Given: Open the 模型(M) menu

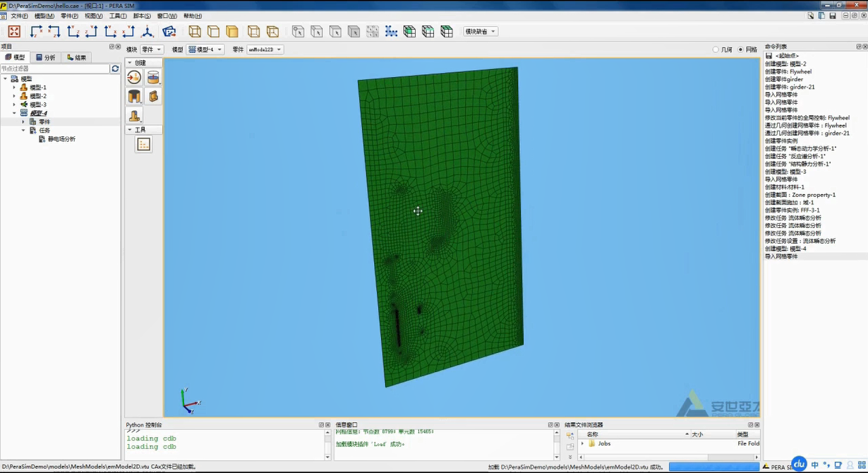Looking at the screenshot, I should coord(44,16).
